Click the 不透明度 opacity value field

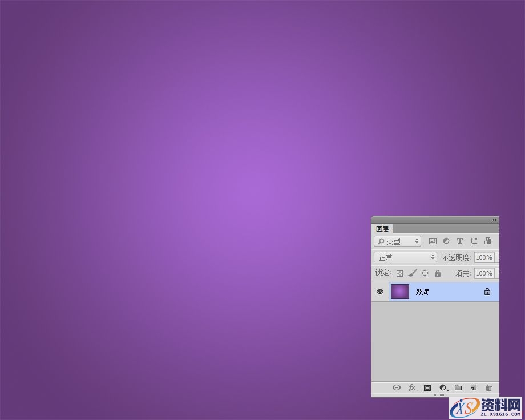pyautogui.click(x=484, y=257)
